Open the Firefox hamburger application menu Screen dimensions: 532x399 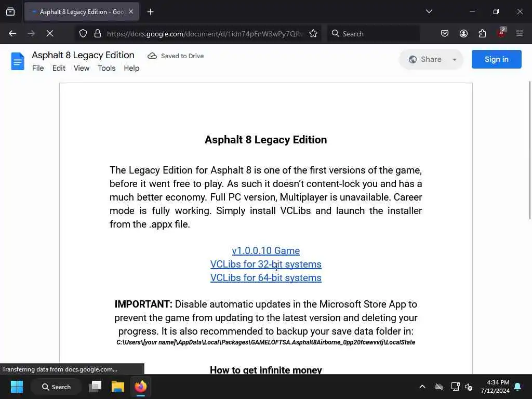[x=520, y=34]
